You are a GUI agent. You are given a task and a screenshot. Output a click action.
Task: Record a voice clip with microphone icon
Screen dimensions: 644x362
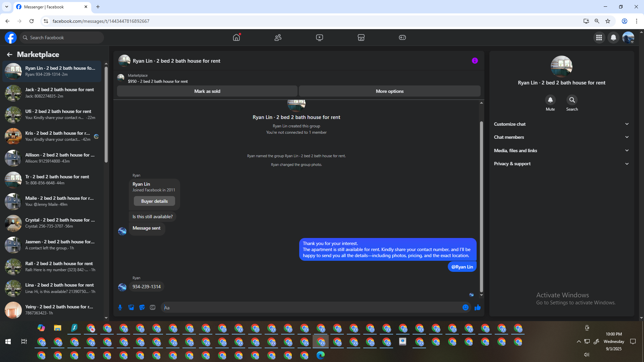pyautogui.click(x=120, y=307)
